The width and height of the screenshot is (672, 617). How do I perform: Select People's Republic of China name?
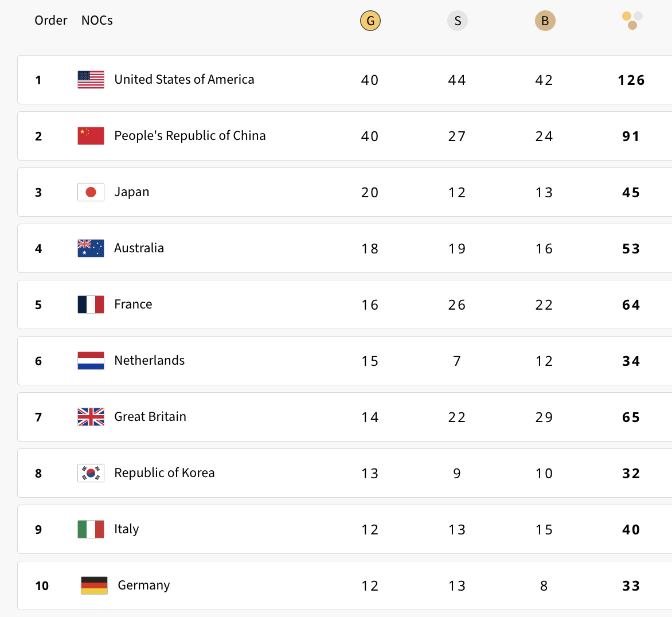coord(190,136)
